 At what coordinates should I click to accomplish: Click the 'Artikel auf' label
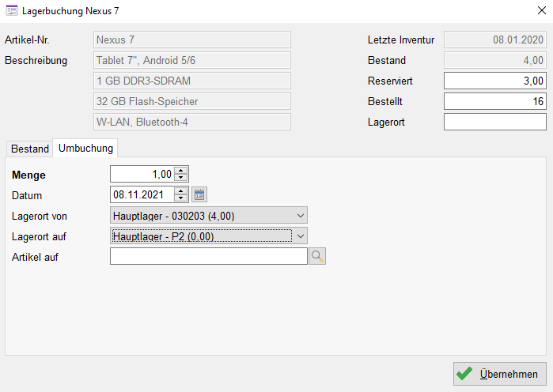tap(35, 257)
